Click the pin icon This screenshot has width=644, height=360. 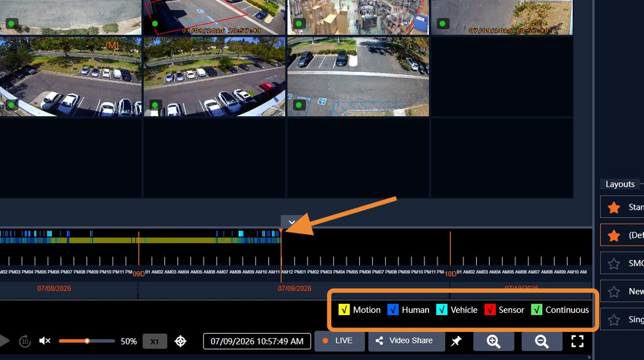[456, 341]
